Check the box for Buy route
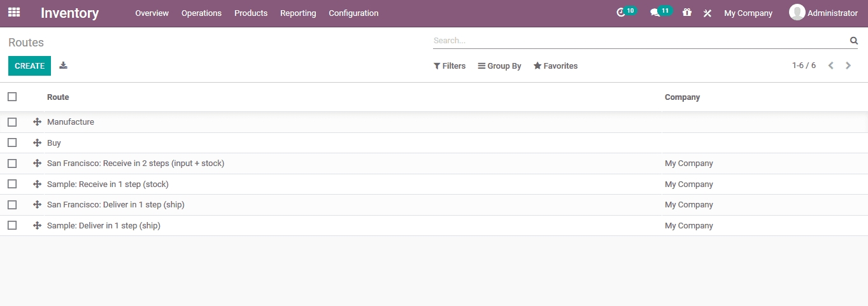 (12, 143)
